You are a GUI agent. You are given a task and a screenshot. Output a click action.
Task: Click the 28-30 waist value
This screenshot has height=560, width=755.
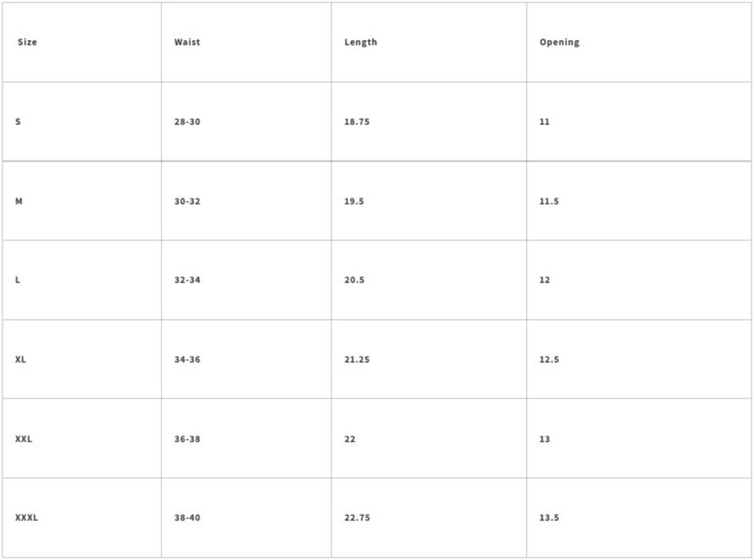187,122
